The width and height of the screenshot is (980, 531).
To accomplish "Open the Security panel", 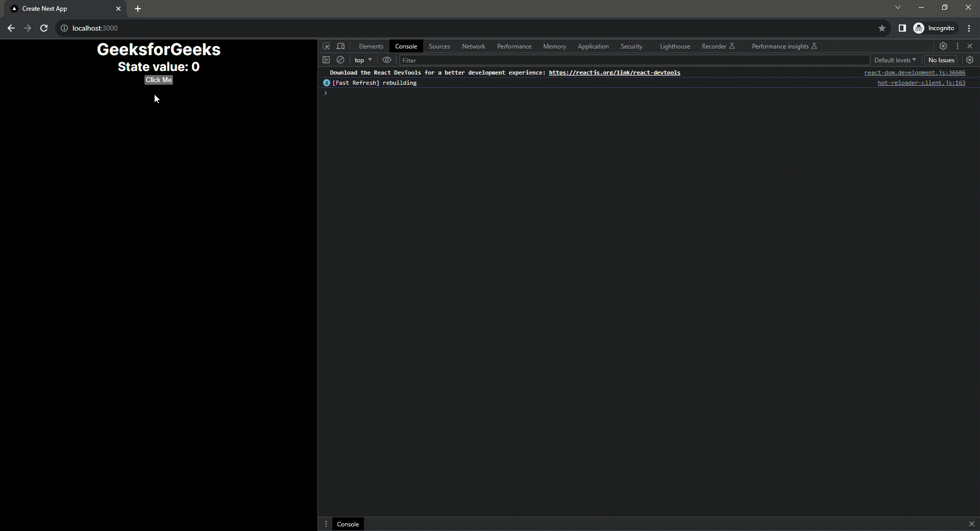I will [x=631, y=46].
